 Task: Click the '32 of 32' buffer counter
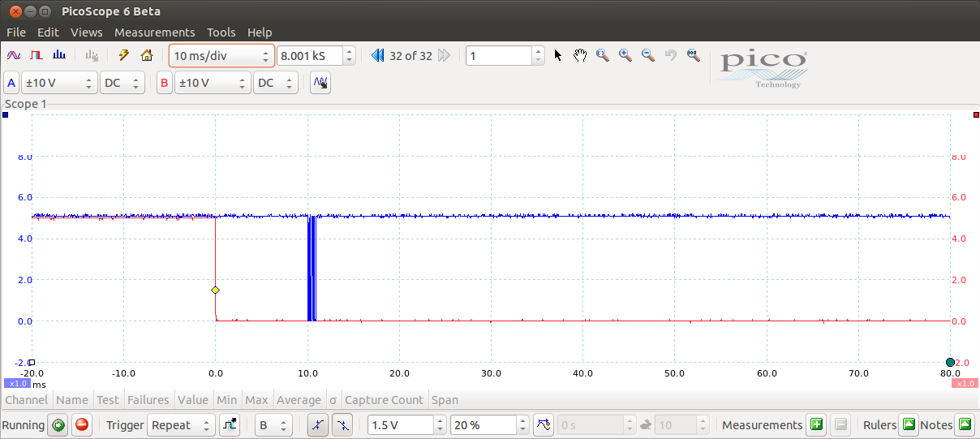pyautogui.click(x=410, y=56)
